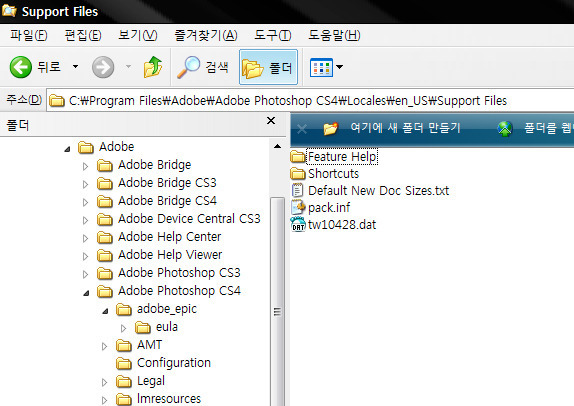
Task: Click the new folder icon in task bar
Action: click(x=330, y=128)
